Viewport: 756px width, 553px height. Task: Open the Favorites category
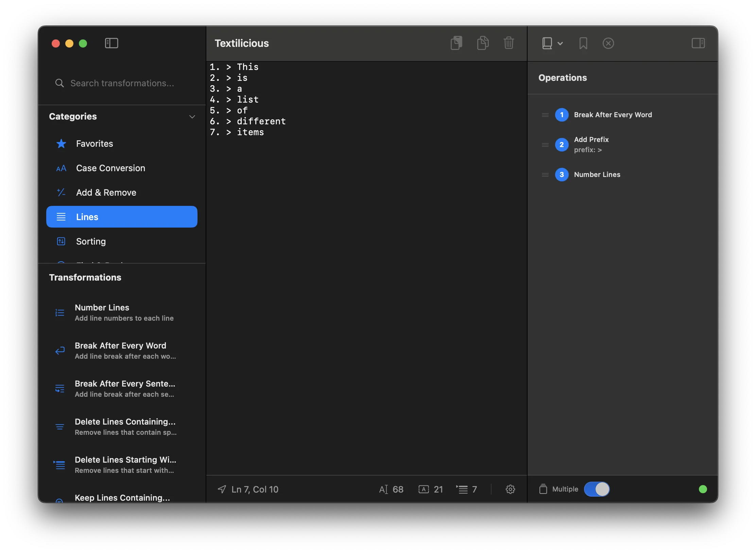tap(94, 144)
